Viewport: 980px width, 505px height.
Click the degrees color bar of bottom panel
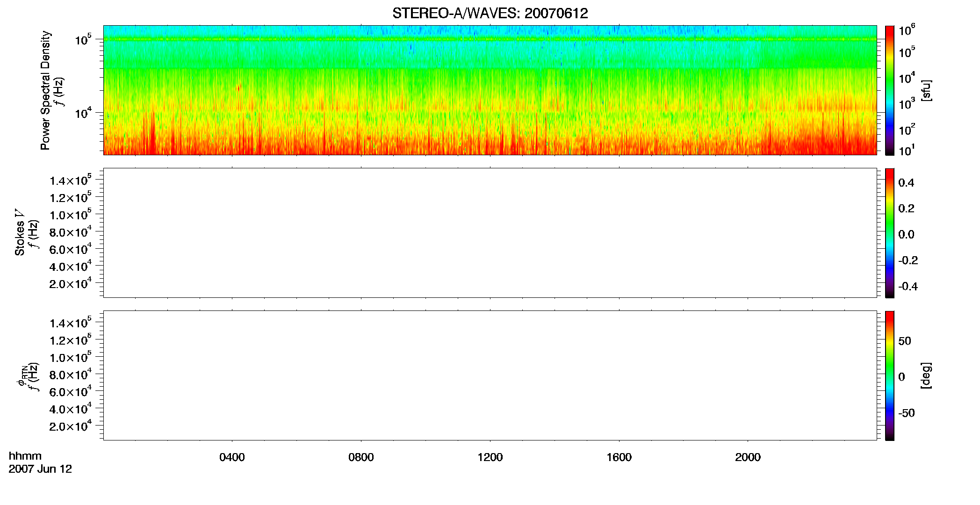pyautogui.click(x=889, y=375)
